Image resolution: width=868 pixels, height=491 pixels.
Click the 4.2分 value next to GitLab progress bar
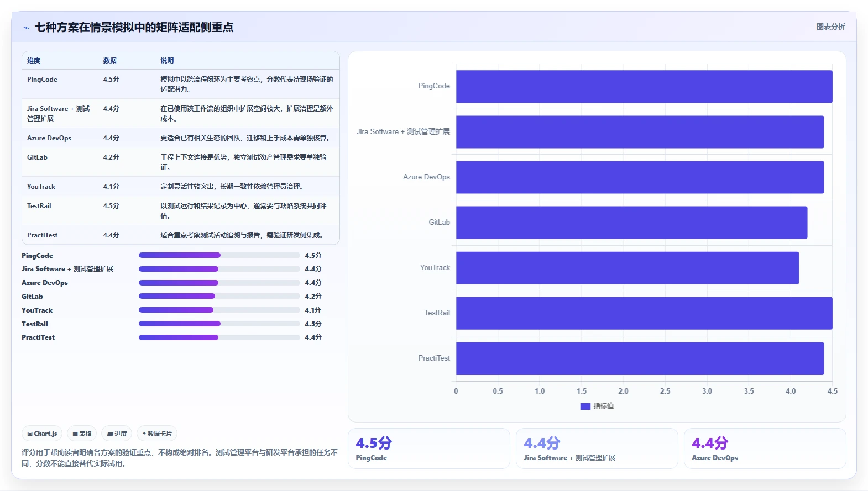(x=313, y=297)
